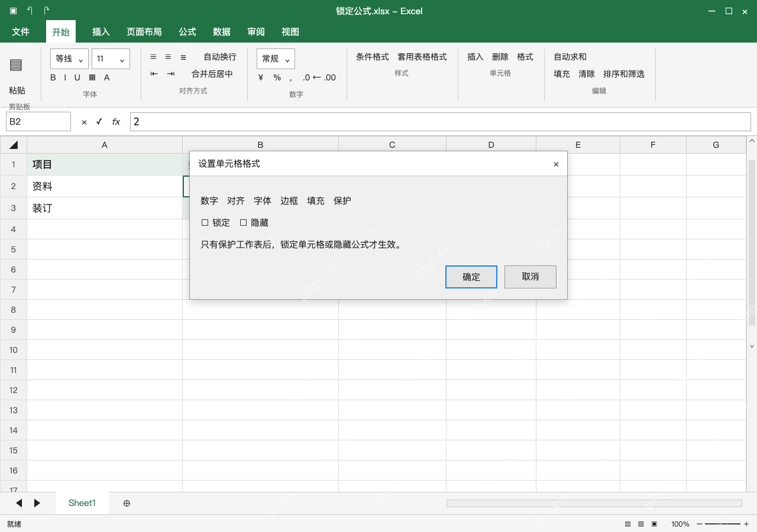Increase indent in the alignment group

click(171, 73)
